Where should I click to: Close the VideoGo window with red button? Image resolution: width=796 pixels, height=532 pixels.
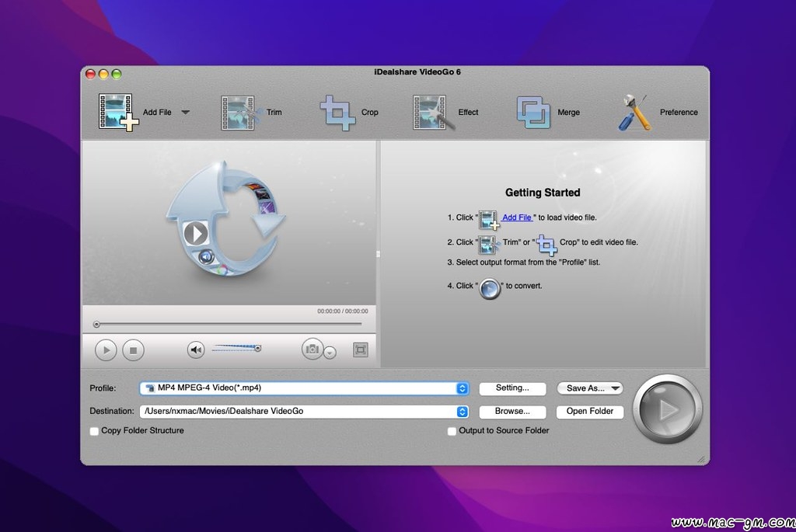[90, 74]
